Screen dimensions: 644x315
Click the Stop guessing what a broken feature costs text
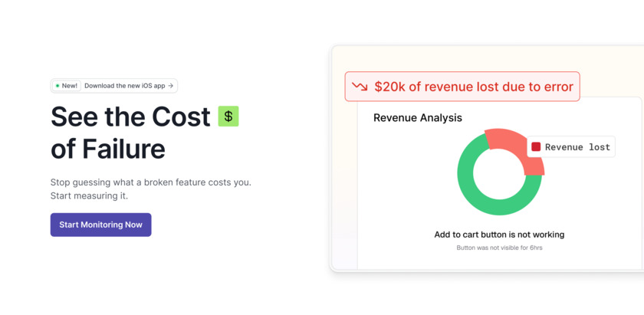[x=151, y=182]
